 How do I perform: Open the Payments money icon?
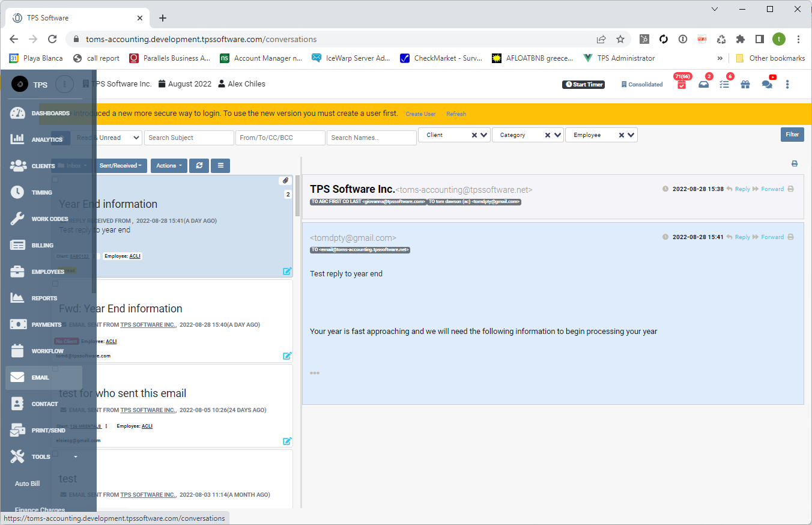[19, 324]
